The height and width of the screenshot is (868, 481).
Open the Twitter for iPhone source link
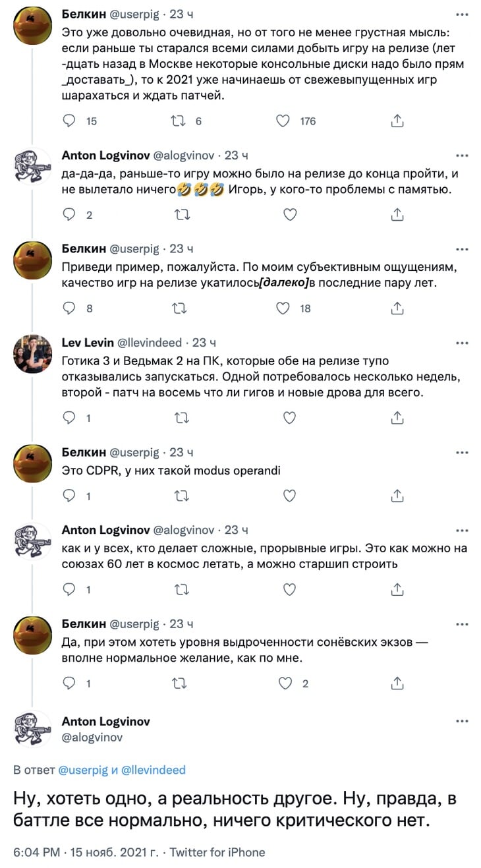217,852
